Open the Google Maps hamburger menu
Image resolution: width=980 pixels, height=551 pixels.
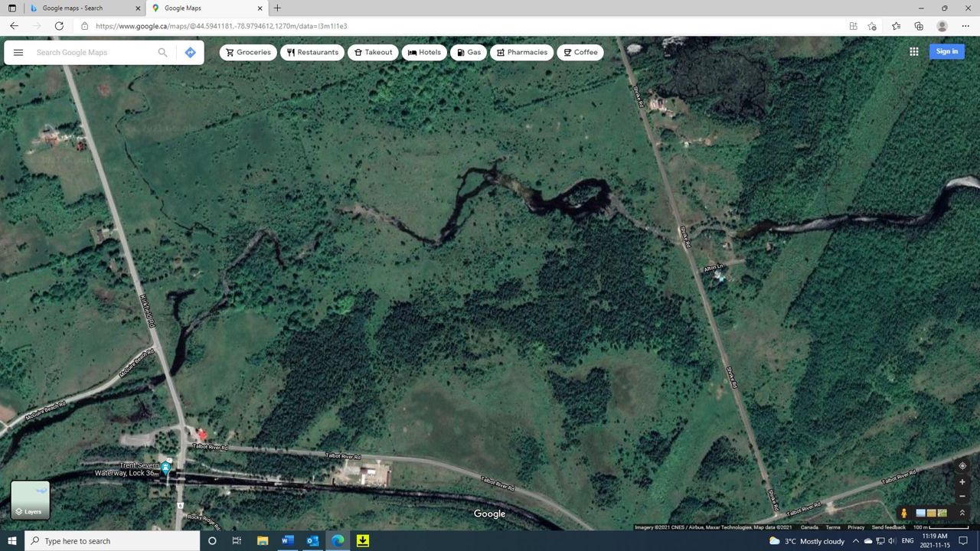pos(18,53)
